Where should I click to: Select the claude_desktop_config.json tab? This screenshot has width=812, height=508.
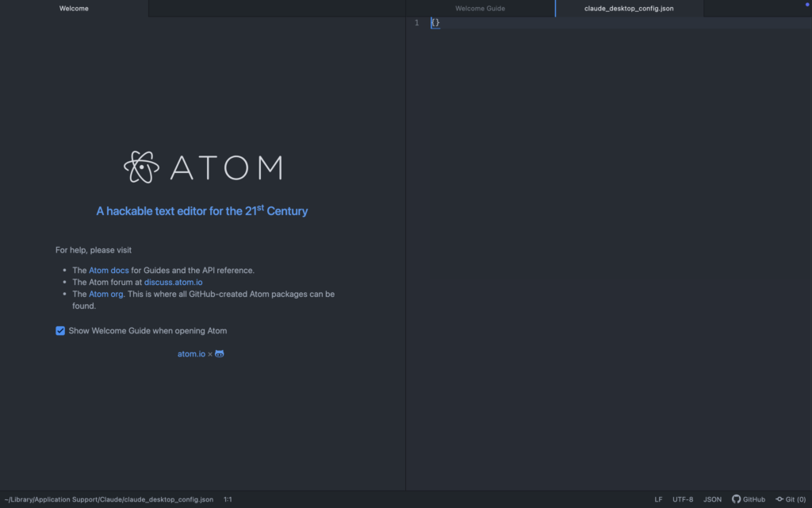click(629, 8)
